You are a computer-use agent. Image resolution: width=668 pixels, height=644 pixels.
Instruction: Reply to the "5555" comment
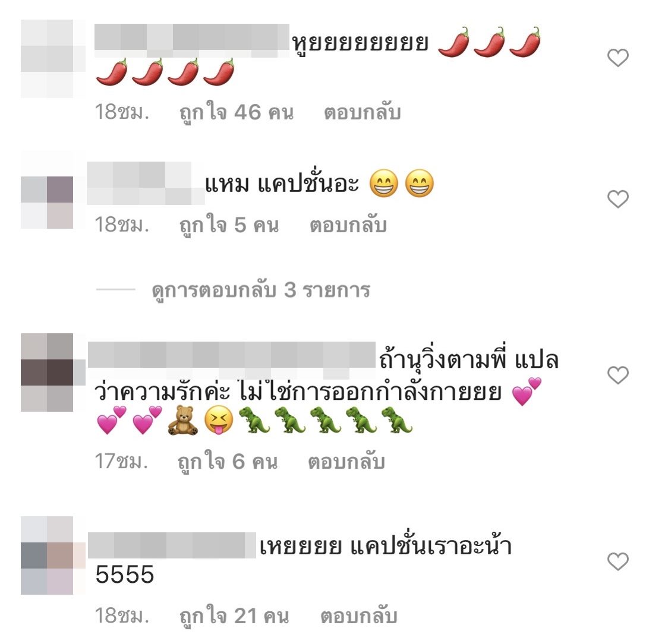pyautogui.click(x=359, y=616)
